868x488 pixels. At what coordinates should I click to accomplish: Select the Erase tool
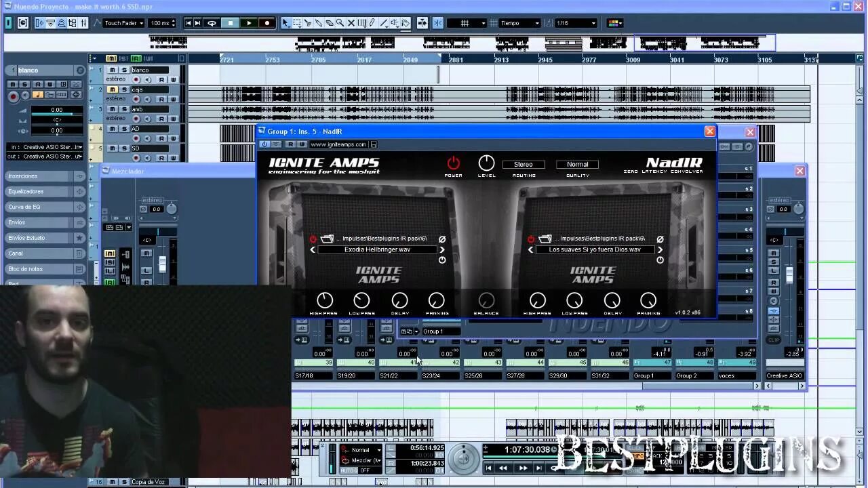329,23
